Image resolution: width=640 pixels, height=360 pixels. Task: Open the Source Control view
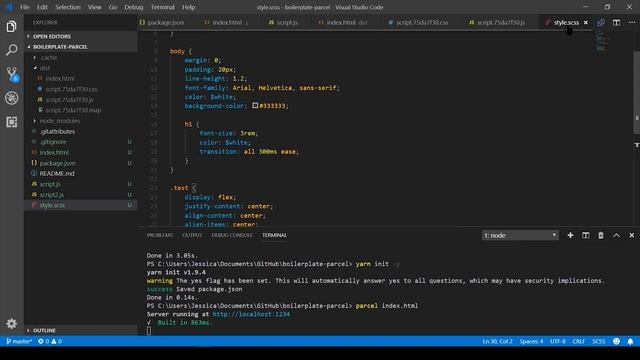(x=11, y=74)
